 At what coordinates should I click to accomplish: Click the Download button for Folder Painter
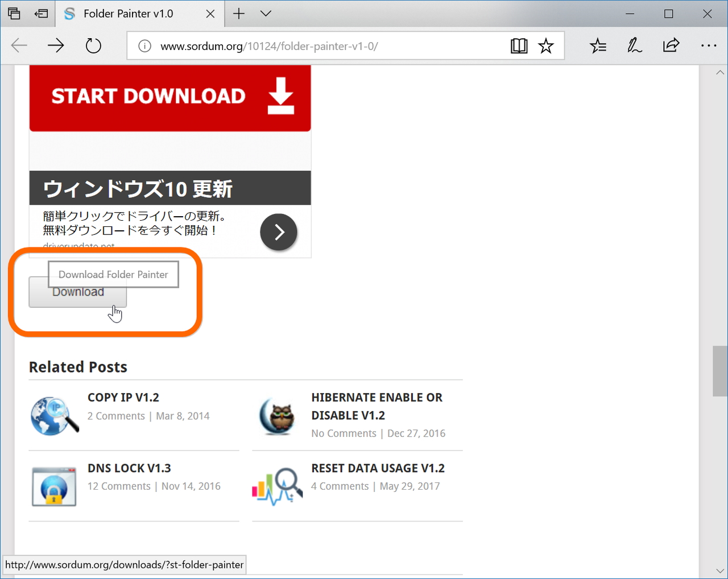click(77, 292)
